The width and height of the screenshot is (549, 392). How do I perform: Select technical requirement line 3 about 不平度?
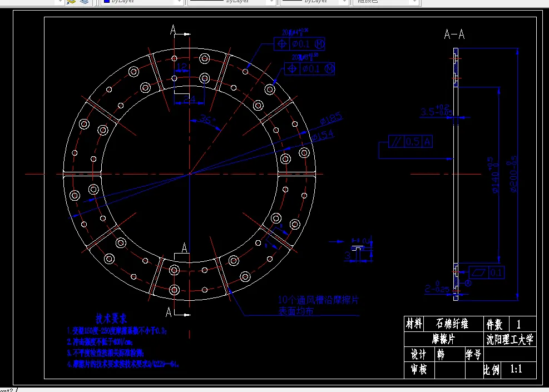click(x=105, y=353)
